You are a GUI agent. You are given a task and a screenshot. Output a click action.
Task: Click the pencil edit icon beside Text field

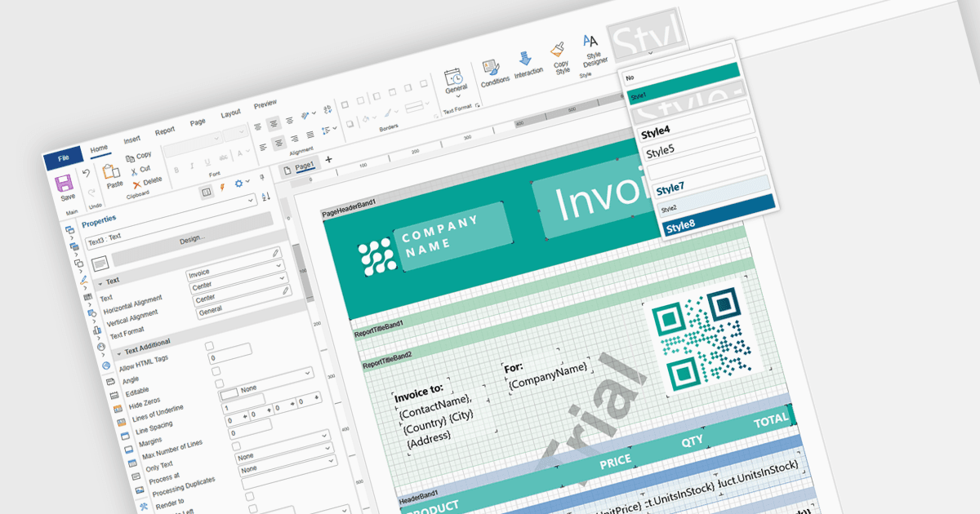tap(277, 253)
